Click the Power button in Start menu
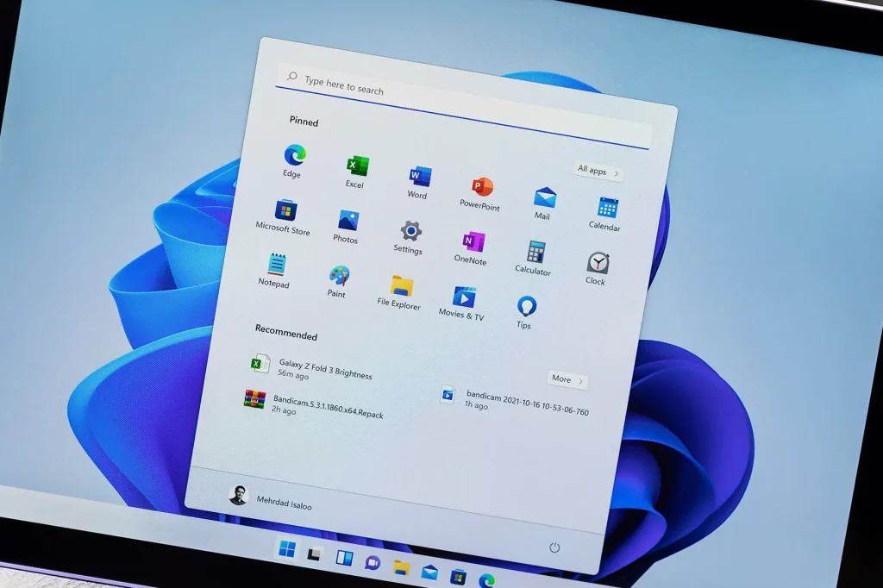This screenshot has width=883, height=588. pyautogui.click(x=554, y=547)
